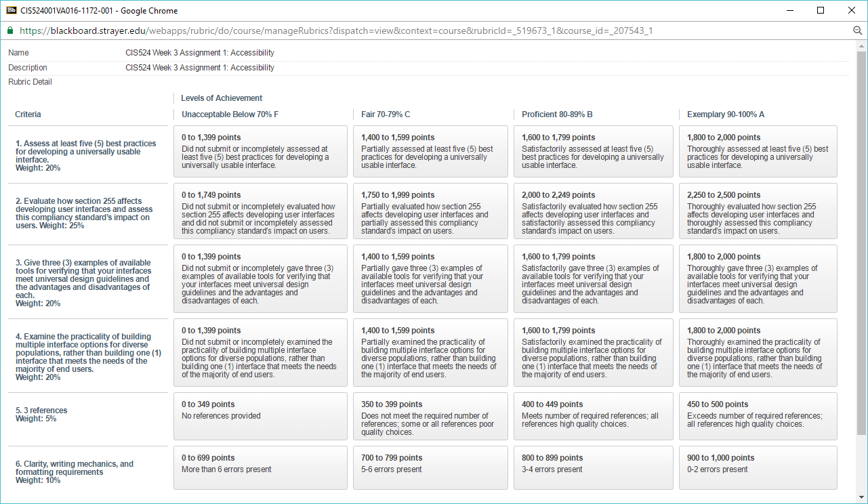Select the 2,250 to 2,500 points cell
The width and height of the screenshot is (868, 504).
(x=758, y=211)
